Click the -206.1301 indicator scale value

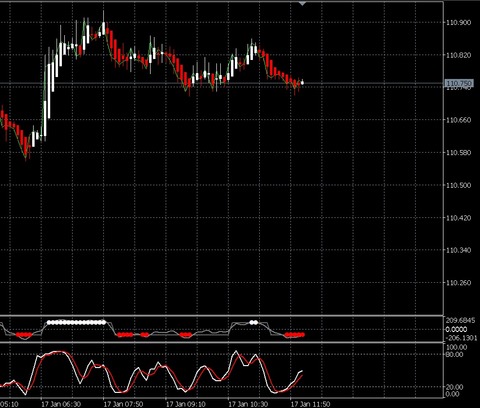pos(461,338)
